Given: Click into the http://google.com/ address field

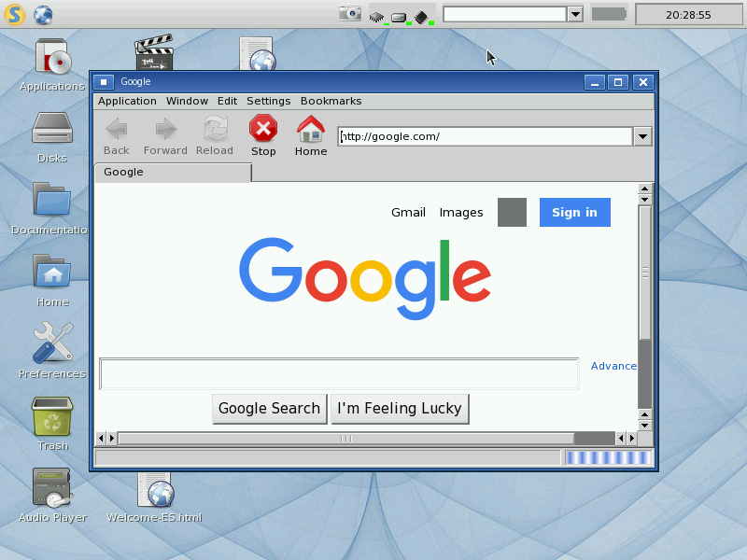Looking at the screenshot, I should (485, 136).
